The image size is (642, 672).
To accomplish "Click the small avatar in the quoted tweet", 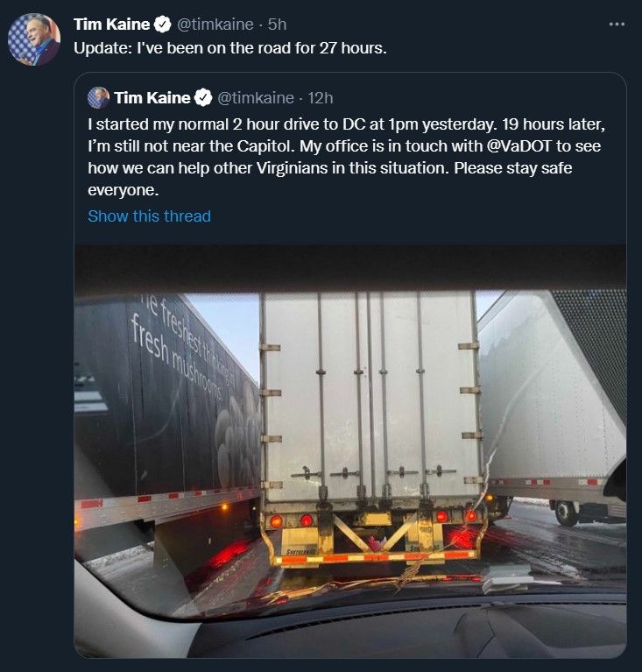I will tap(99, 97).
